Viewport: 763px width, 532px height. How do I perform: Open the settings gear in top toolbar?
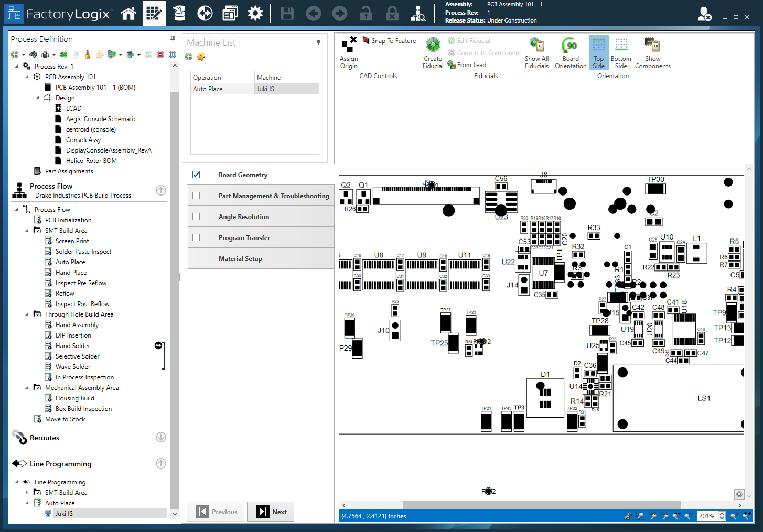click(x=255, y=14)
